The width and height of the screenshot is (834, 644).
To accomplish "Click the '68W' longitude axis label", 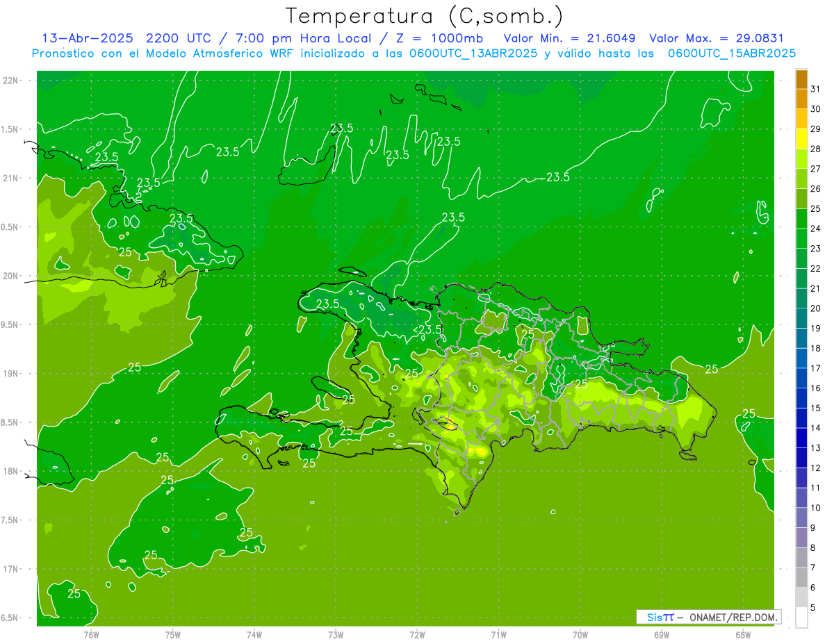I will (x=743, y=634).
